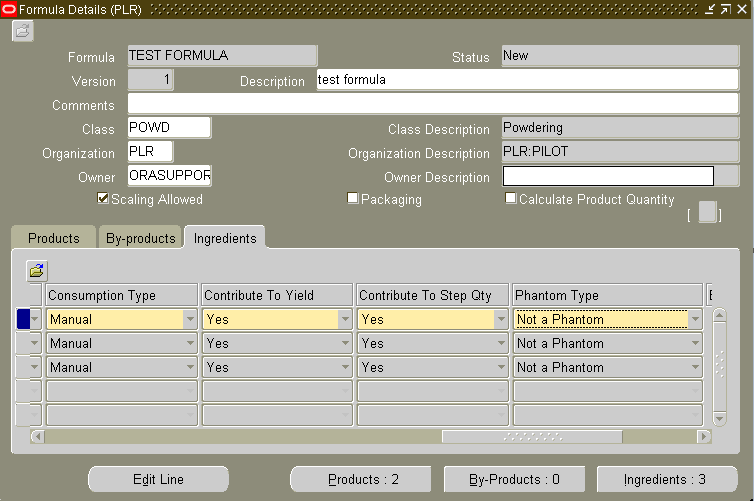The height and width of the screenshot is (501, 754).
Task: Click the Comments input field
Action: pyautogui.click(x=433, y=103)
